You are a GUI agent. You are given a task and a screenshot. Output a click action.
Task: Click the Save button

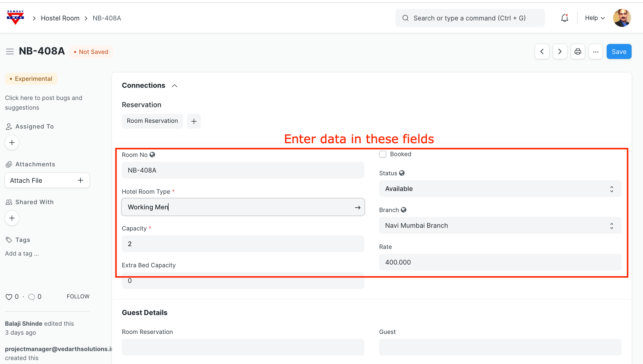tap(619, 52)
